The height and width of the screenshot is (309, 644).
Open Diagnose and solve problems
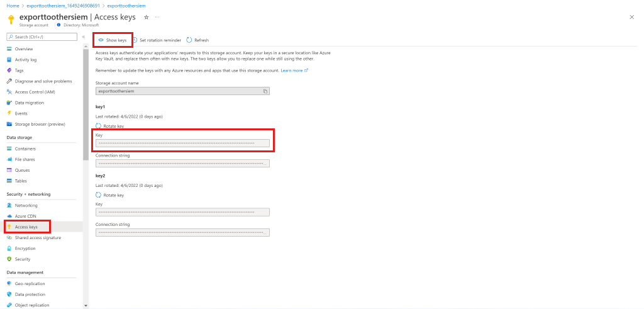[x=43, y=81]
